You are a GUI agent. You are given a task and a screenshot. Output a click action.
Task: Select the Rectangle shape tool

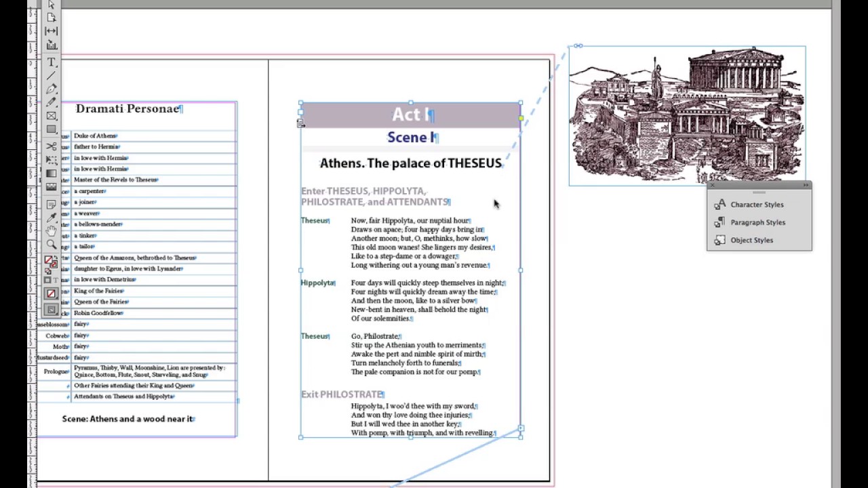[52, 129]
